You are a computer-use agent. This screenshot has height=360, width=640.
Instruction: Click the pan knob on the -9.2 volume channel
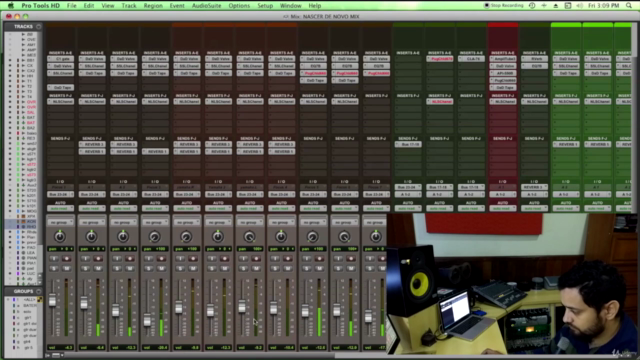[249, 236]
